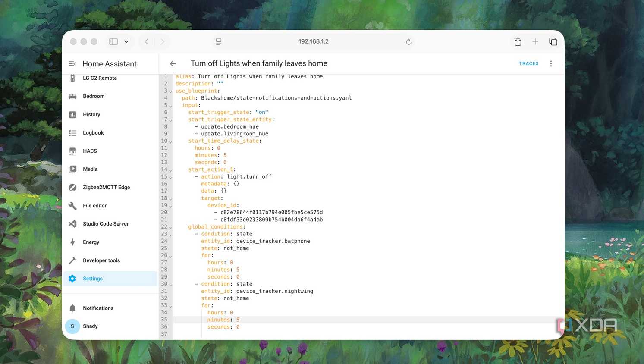This screenshot has width=644, height=364.
Task: Click light.turn_off action text
Action: (249, 177)
